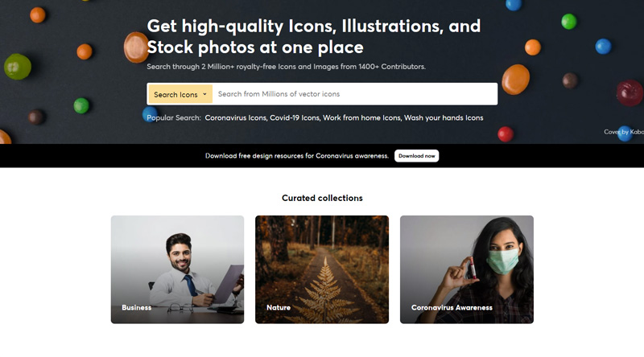The width and height of the screenshot is (644, 357).
Task: Click the Nature caption label
Action: (279, 307)
